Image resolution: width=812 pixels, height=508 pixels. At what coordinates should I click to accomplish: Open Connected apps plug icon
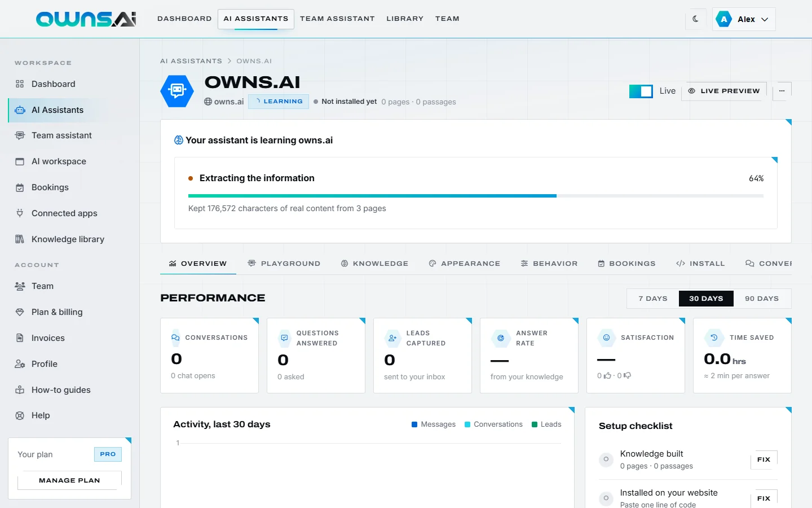click(x=20, y=213)
